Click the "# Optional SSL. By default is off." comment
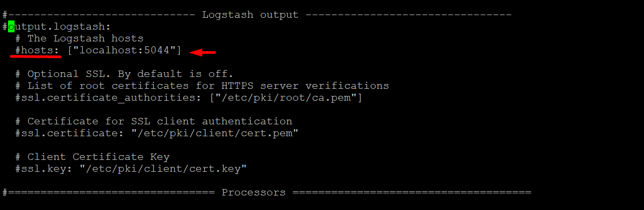 tap(124, 74)
